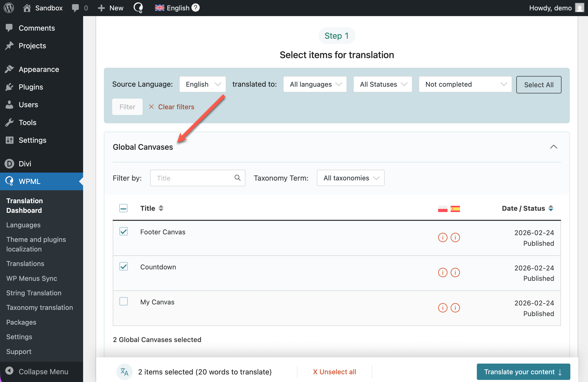Click the Translate your content button

tap(523, 372)
